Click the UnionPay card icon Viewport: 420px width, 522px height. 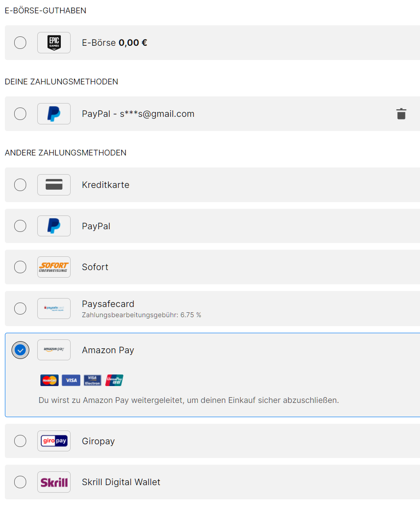pos(114,380)
